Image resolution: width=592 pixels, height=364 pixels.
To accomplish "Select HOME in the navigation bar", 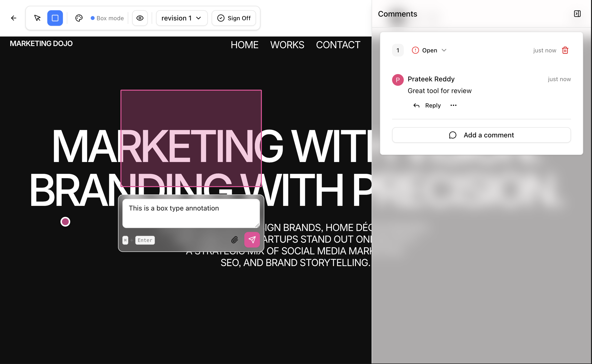I will click(245, 45).
